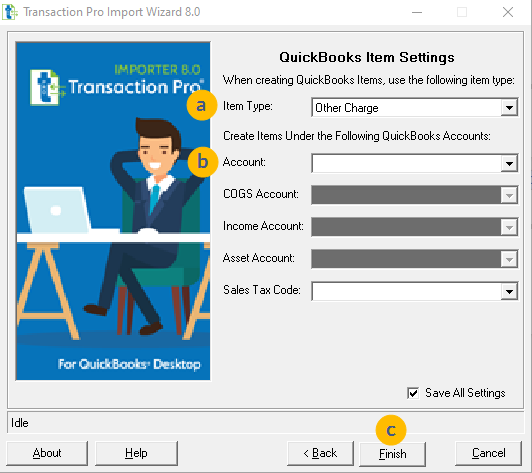Image resolution: width=532 pixels, height=473 pixels.
Task: Uncheck the Save All Settings checkbox
Action: 413,393
